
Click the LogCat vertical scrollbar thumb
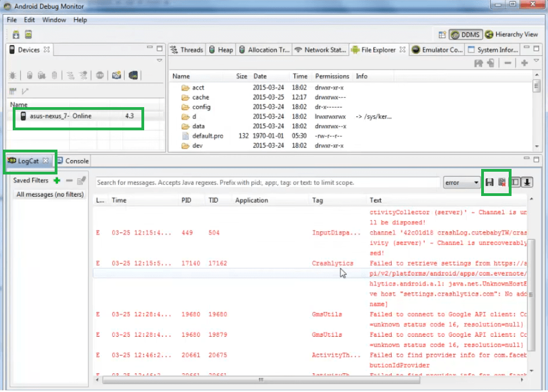coord(531,295)
